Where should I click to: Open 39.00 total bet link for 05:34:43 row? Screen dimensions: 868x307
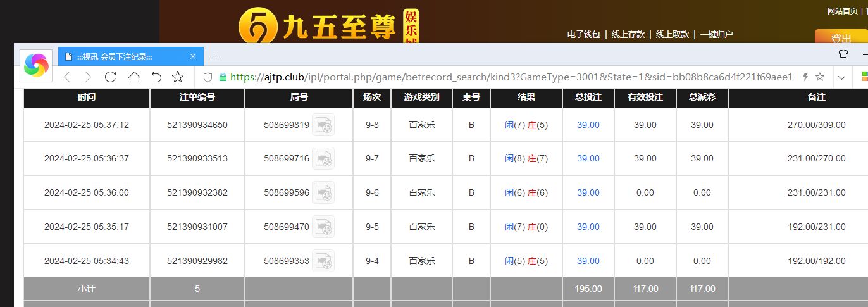click(x=588, y=261)
